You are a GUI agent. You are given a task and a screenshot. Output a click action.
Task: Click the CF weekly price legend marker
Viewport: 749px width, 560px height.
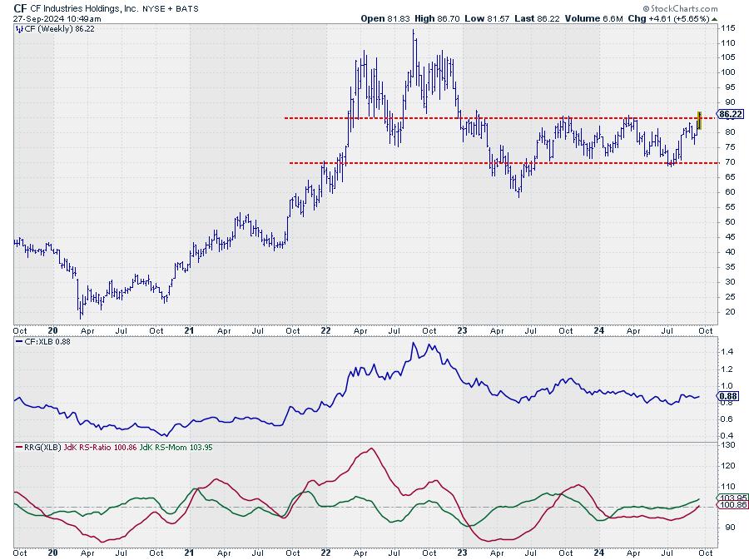(x=17, y=28)
